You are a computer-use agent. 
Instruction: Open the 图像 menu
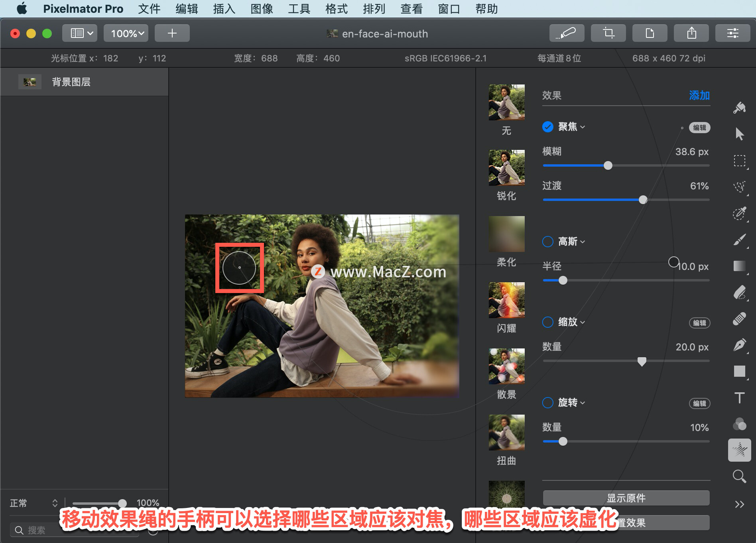(262, 8)
